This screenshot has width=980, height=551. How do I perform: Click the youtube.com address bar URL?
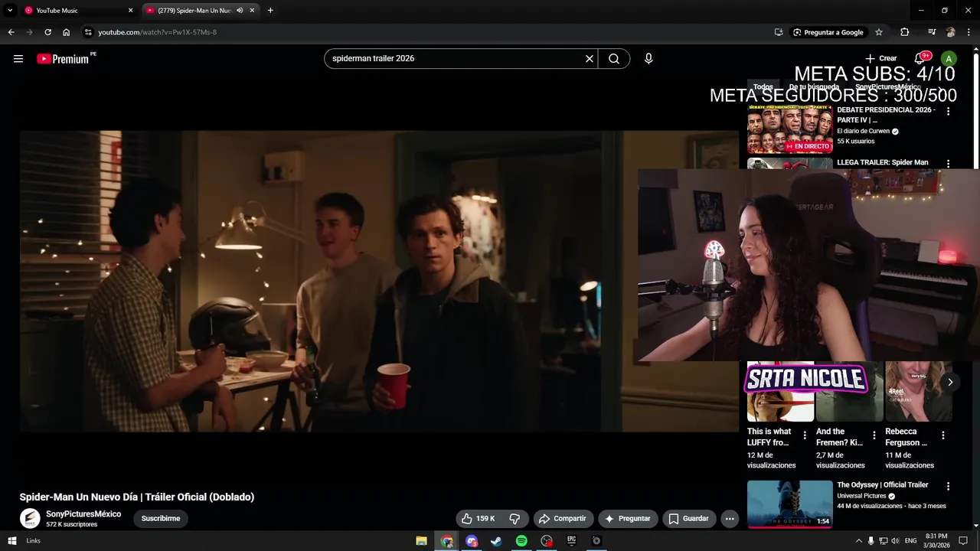(158, 32)
